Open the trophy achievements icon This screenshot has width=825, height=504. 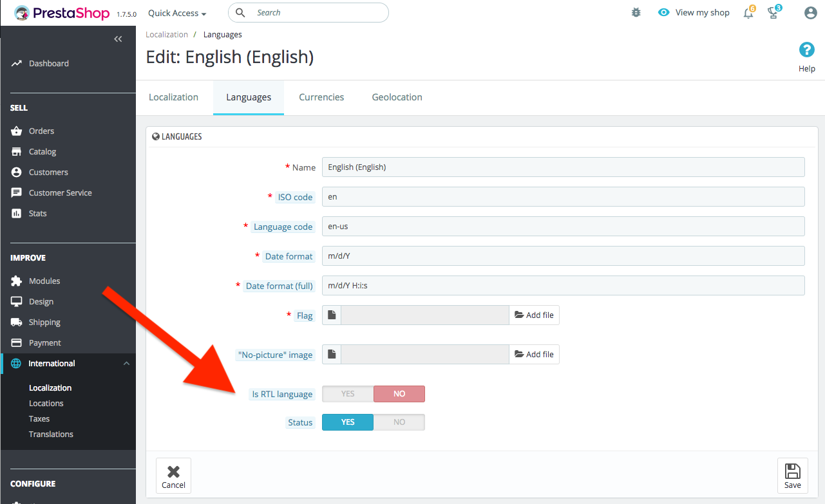pyautogui.click(x=774, y=12)
